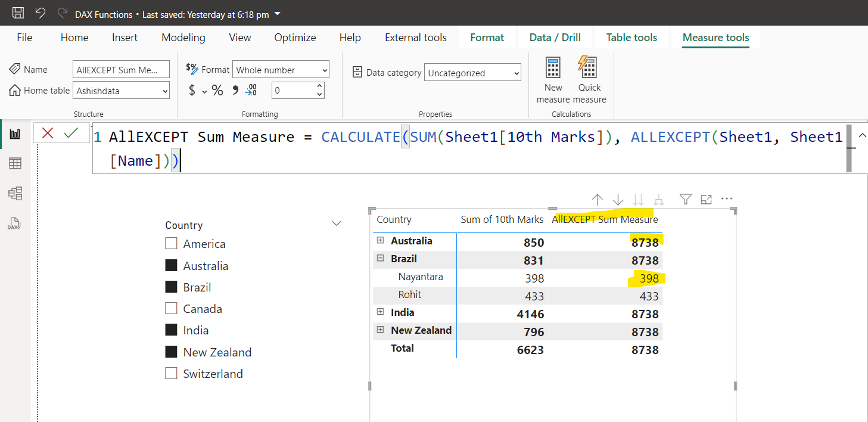Click the measure Name input field

(x=121, y=70)
